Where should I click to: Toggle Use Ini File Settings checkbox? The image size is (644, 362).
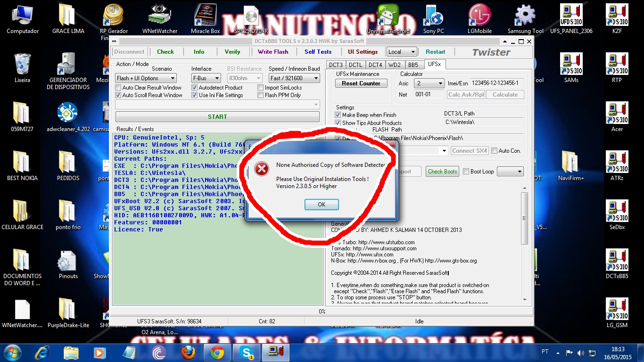point(195,95)
